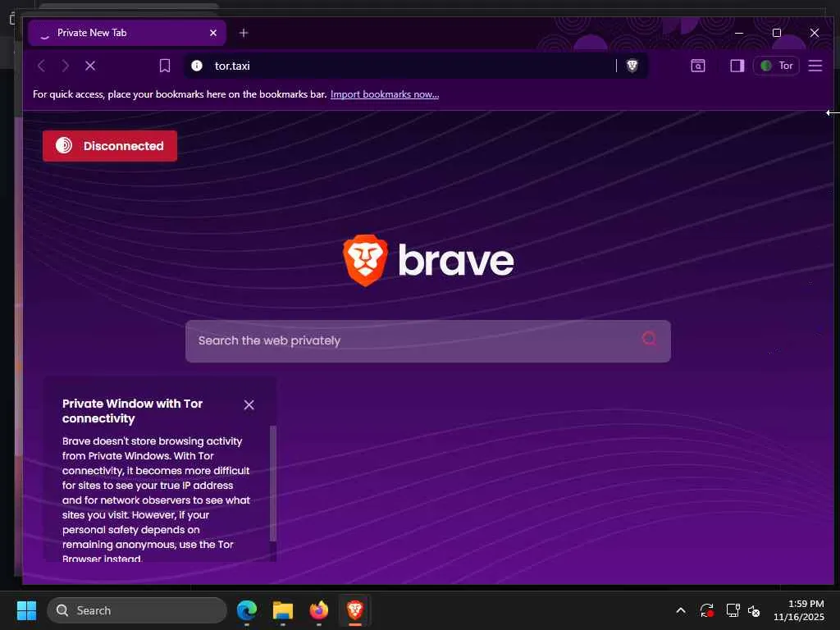Select the Private New Tab tab
840x630 pixels.
click(x=127, y=33)
